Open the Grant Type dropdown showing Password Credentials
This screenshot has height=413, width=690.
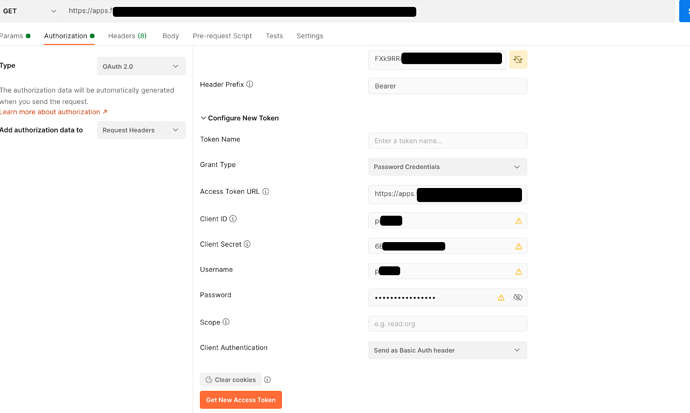tap(448, 167)
